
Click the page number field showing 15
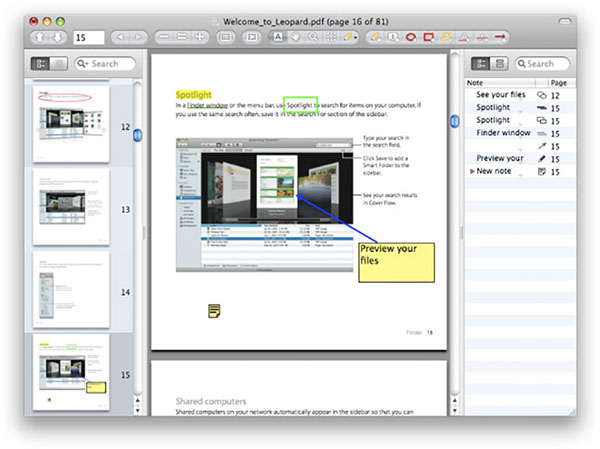(x=88, y=38)
